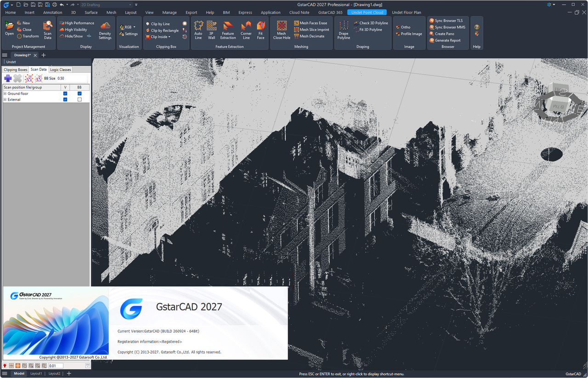Viewport: 588px width, 378px height.
Task: Click the small icon right of Hide/Show
Action: (89, 36)
